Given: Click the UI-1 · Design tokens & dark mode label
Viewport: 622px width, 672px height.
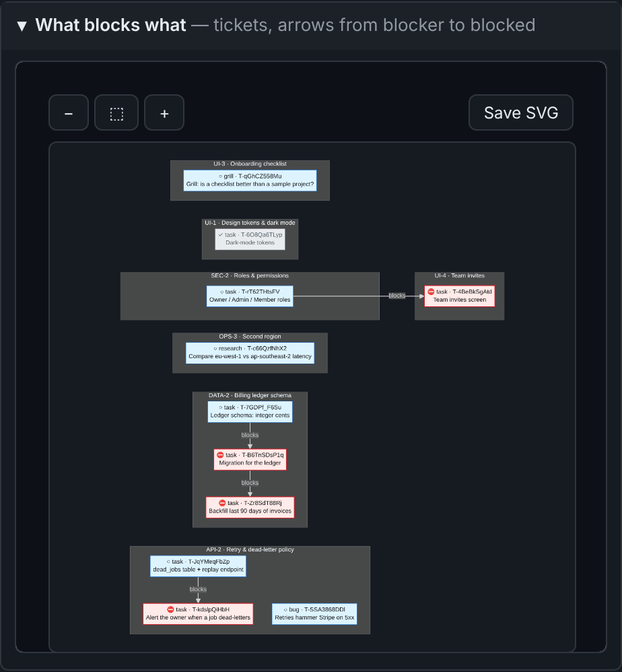Looking at the screenshot, I should pyautogui.click(x=250, y=223).
